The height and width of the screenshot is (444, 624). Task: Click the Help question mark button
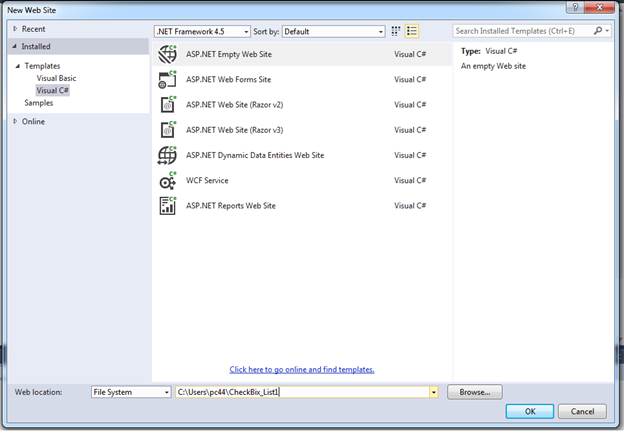coord(575,7)
